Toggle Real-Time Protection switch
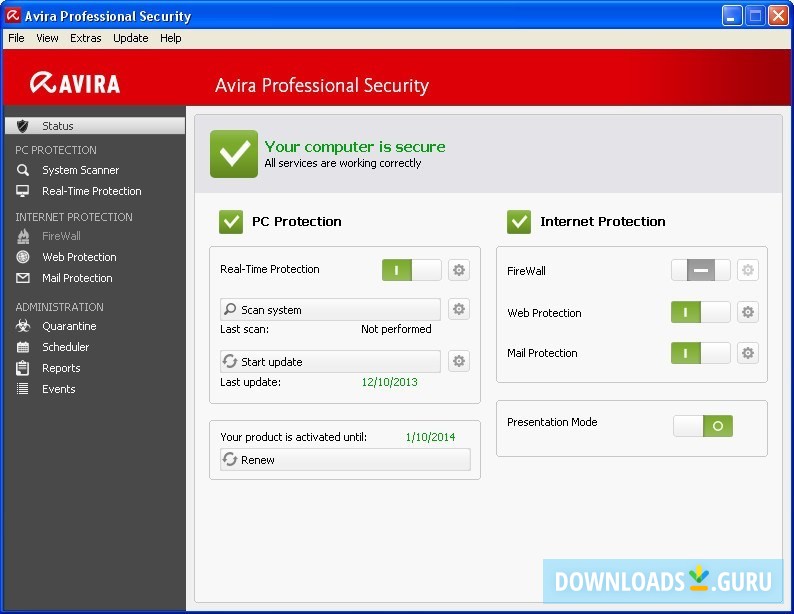The width and height of the screenshot is (794, 614). point(412,270)
